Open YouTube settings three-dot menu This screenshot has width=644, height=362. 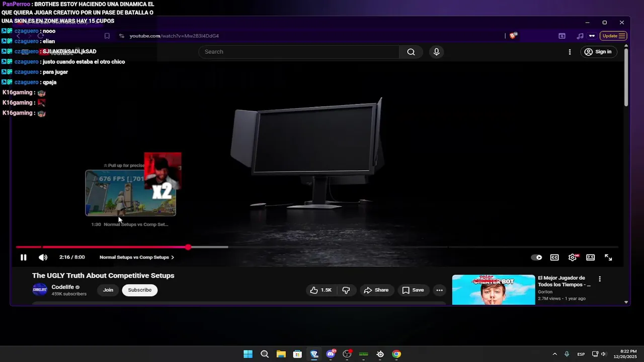coord(570,52)
